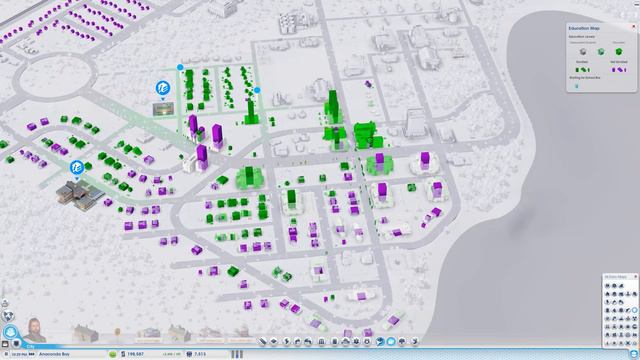Screen dimensions: 640x360
Task: Click the purple Not Enrolled buildings swatch
Action: point(619,70)
